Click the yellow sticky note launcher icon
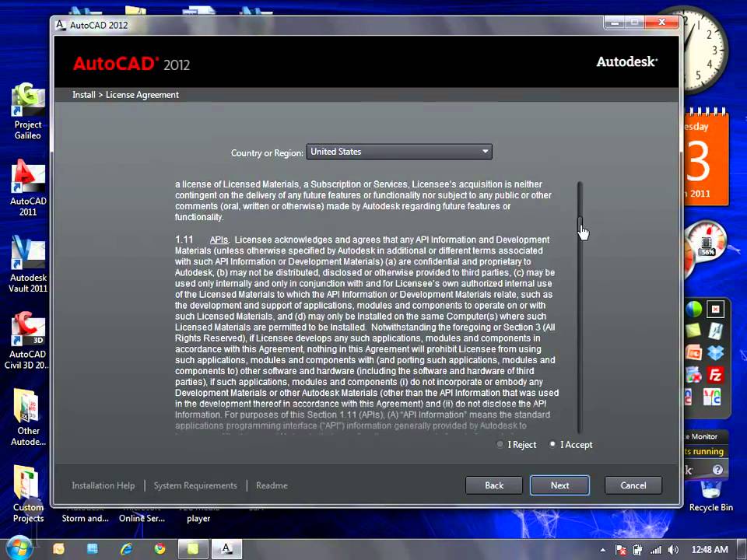747x560 pixels. coord(693,330)
